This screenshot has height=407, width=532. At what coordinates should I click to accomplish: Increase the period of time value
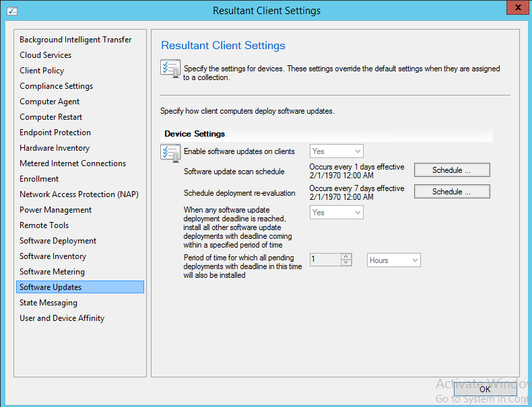point(346,257)
